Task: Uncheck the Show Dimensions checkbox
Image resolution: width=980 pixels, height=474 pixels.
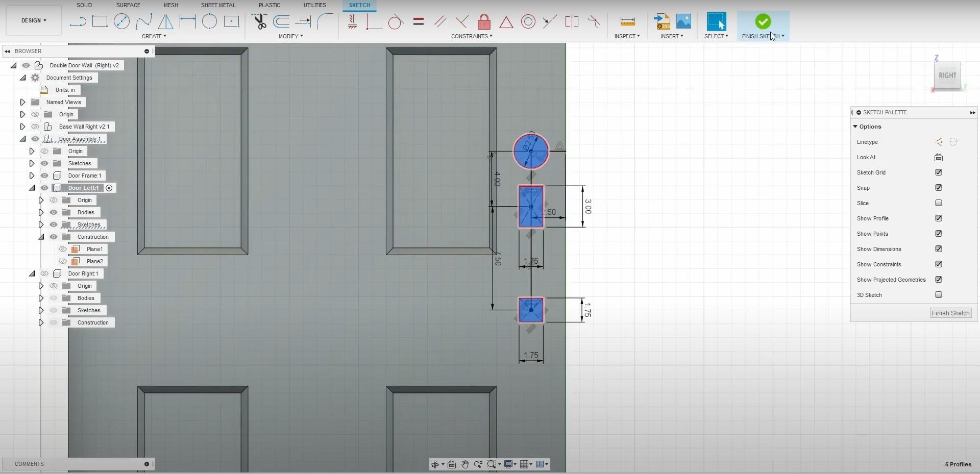Action: 939,249
